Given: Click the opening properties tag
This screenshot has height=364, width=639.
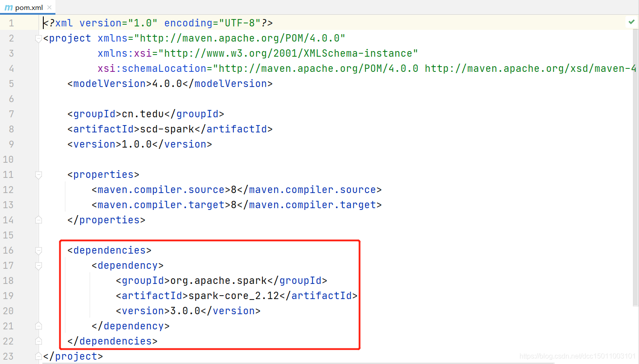Looking at the screenshot, I should click(x=103, y=174).
